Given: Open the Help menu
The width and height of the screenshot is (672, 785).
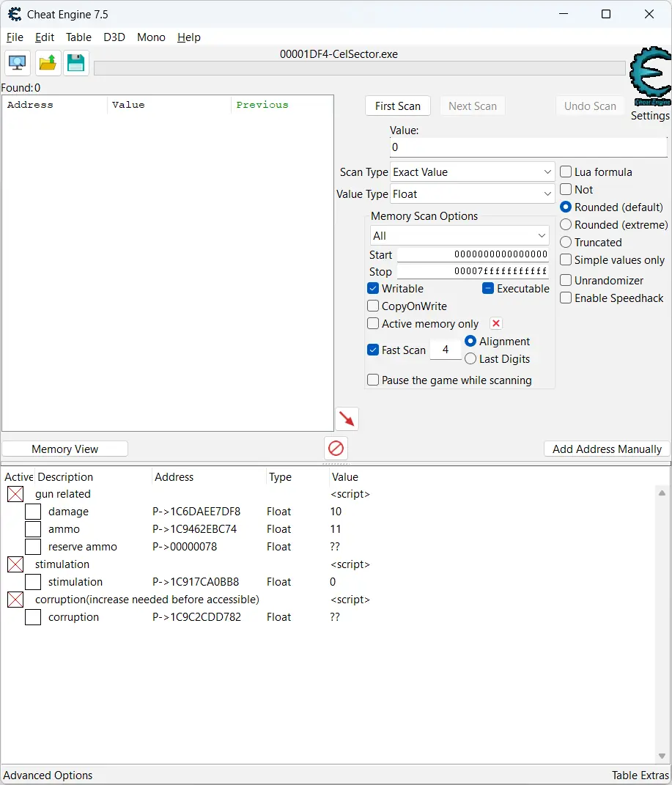Looking at the screenshot, I should click(x=188, y=37).
